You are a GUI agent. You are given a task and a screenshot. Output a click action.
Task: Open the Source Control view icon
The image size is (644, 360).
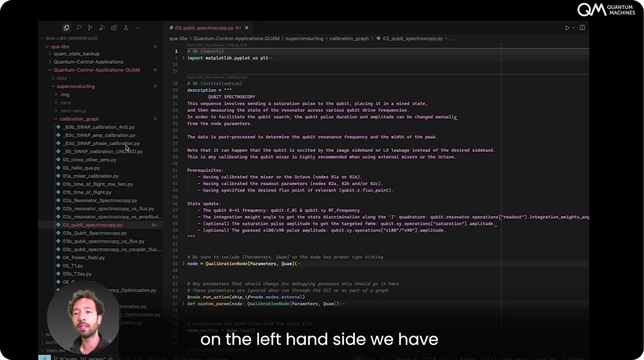click(x=90, y=28)
